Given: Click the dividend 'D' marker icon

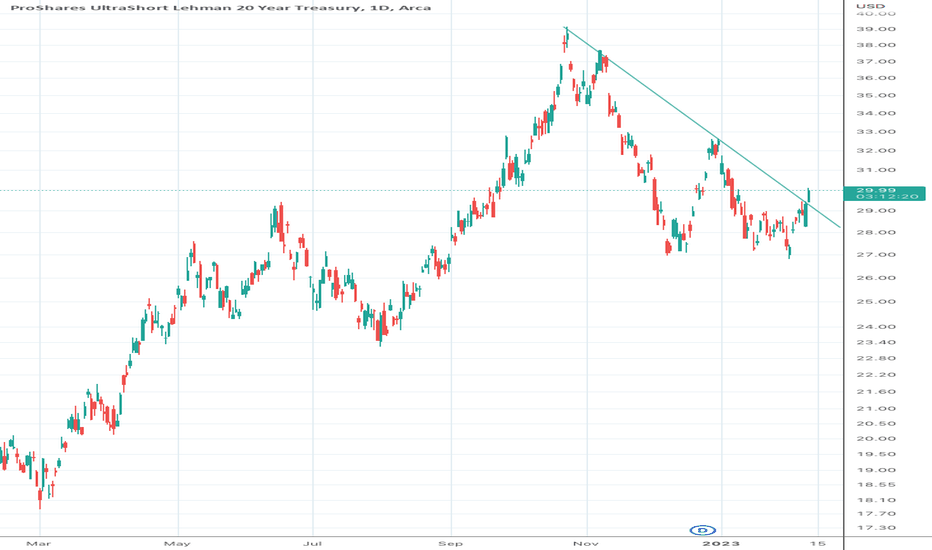Looking at the screenshot, I should (703, 530).
